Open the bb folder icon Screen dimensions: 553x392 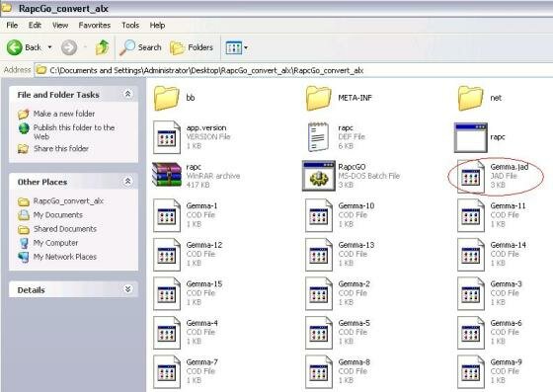(x=166, y=99)
